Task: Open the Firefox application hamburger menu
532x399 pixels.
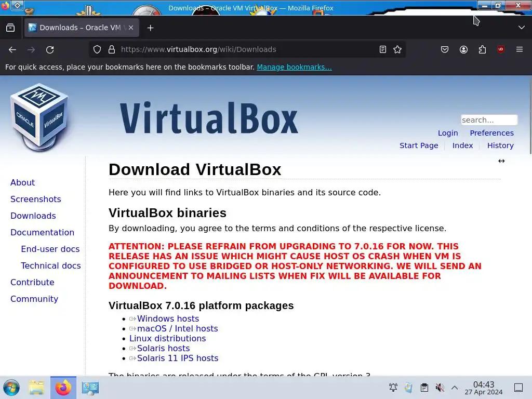Action: point(520,49)
